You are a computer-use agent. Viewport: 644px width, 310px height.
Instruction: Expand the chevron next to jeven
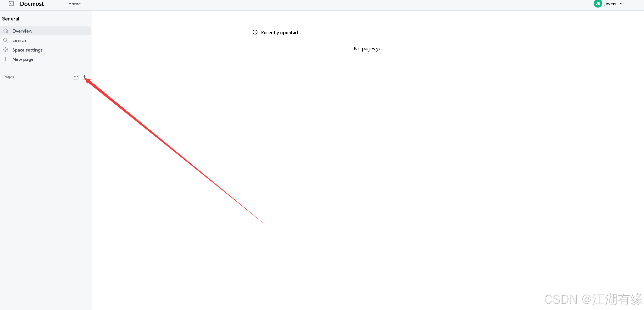pyautogui.click(x=621, y=4)
